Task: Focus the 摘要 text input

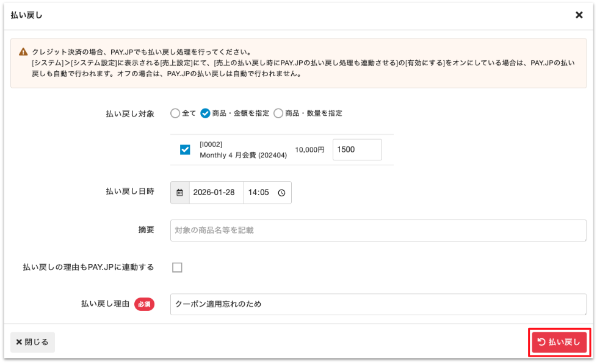Action: [378, 230]
